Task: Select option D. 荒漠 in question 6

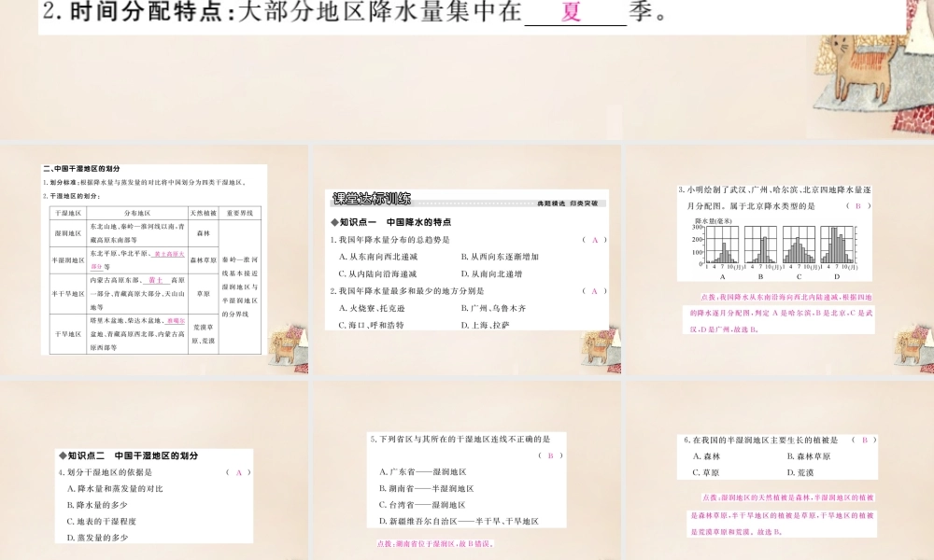Action: [x=800, y=472]
